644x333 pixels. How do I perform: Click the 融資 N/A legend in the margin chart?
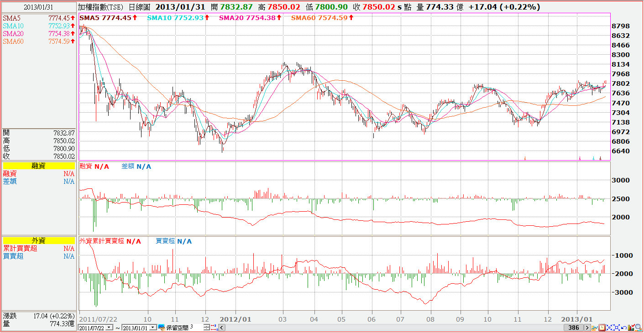(x=94, y=166)
